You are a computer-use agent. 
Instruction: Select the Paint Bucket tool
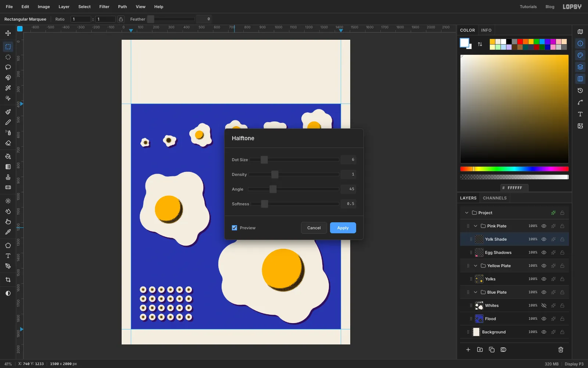(x=8, y=156)
